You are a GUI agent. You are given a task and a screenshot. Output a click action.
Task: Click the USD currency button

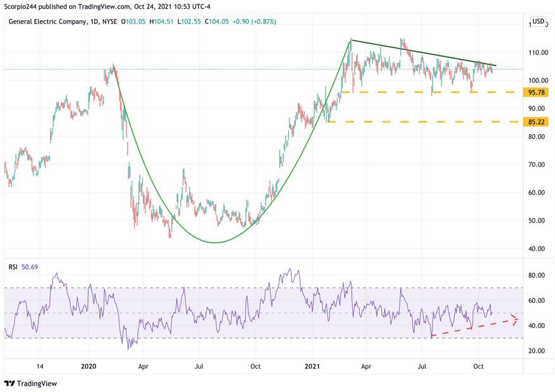(538, 21)
